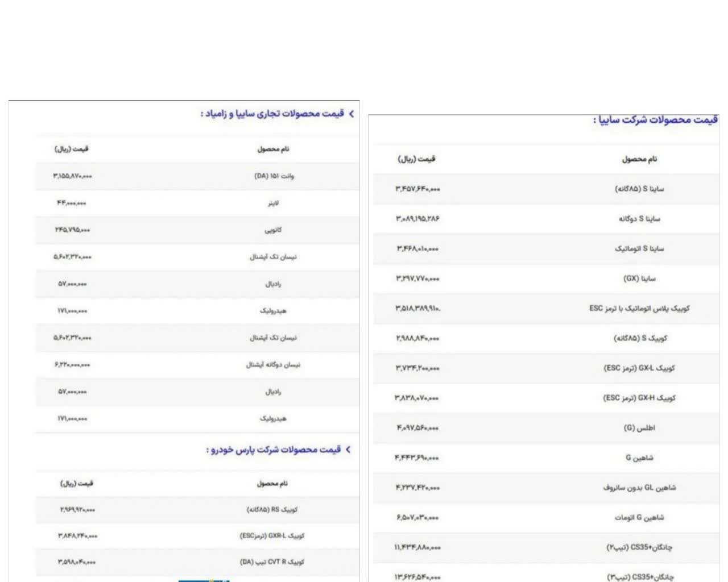This screenshot has width=728, height=582.
Task: Click the کانوپی product name
Action: coord(274,230)
